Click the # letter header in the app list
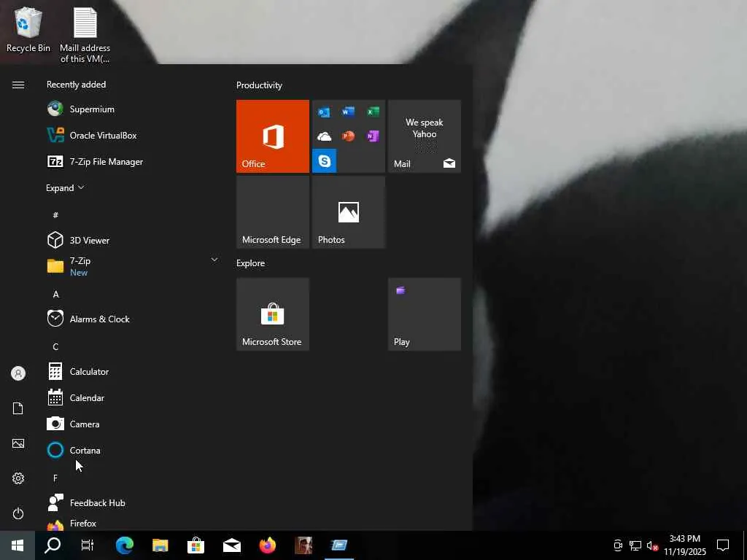The height and width of the screenshot is (560, 747). click(x=55, y=215)
